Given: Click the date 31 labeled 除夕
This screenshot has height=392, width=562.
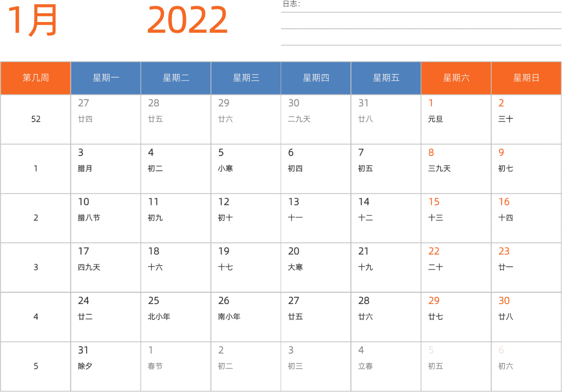Looking at the screenshot, I should point(106,366).
